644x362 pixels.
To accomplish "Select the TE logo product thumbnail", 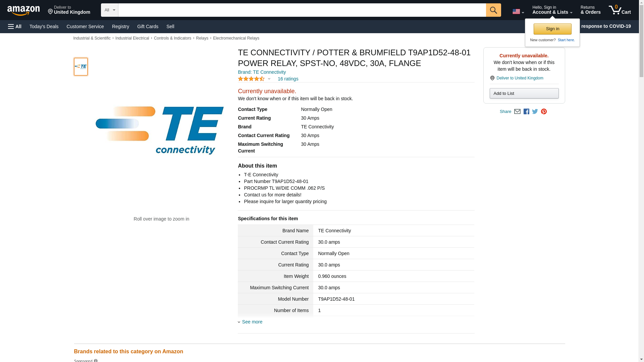I will point(81,66).
